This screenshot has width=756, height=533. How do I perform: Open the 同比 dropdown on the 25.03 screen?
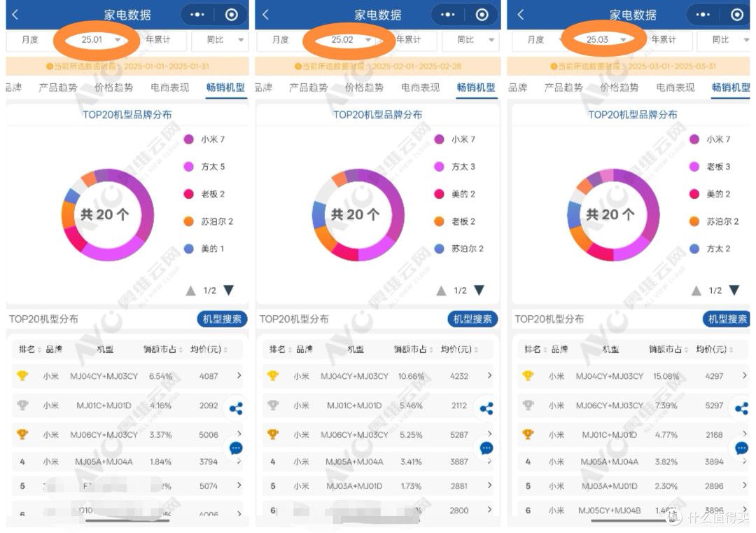tap(724, 40)
